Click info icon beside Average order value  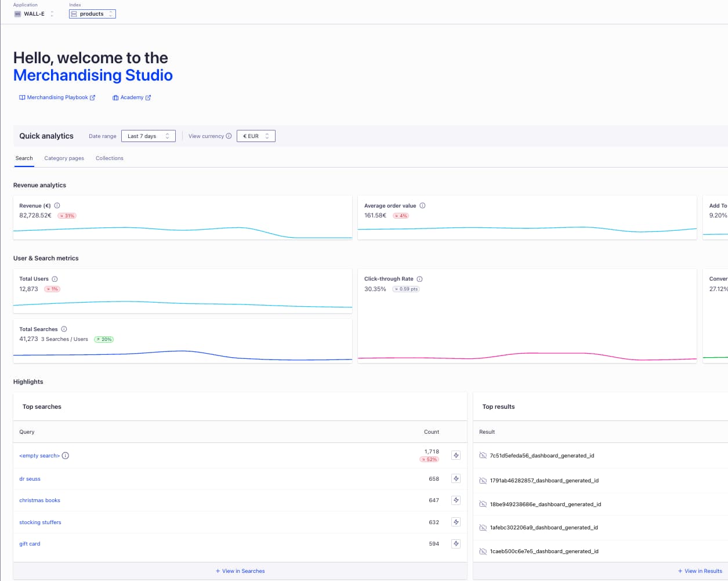pyautogui.click(x=422, y=206)
